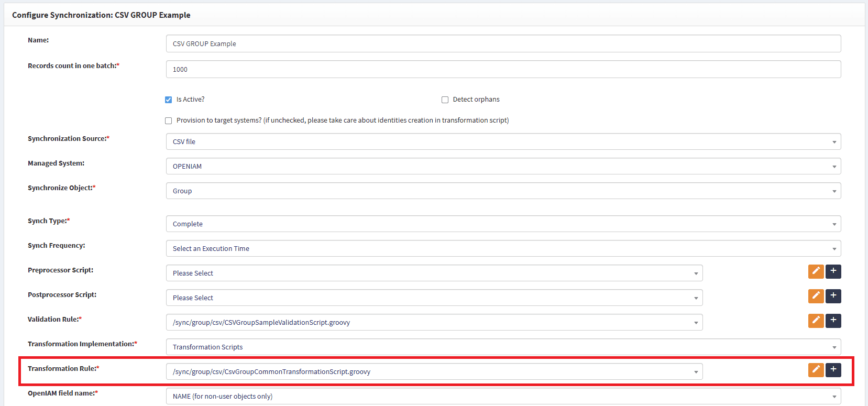Viewport: 868px width, 406px height.
Task: Open the OpenIAM field name dropdown
Action: pos(503,396)
